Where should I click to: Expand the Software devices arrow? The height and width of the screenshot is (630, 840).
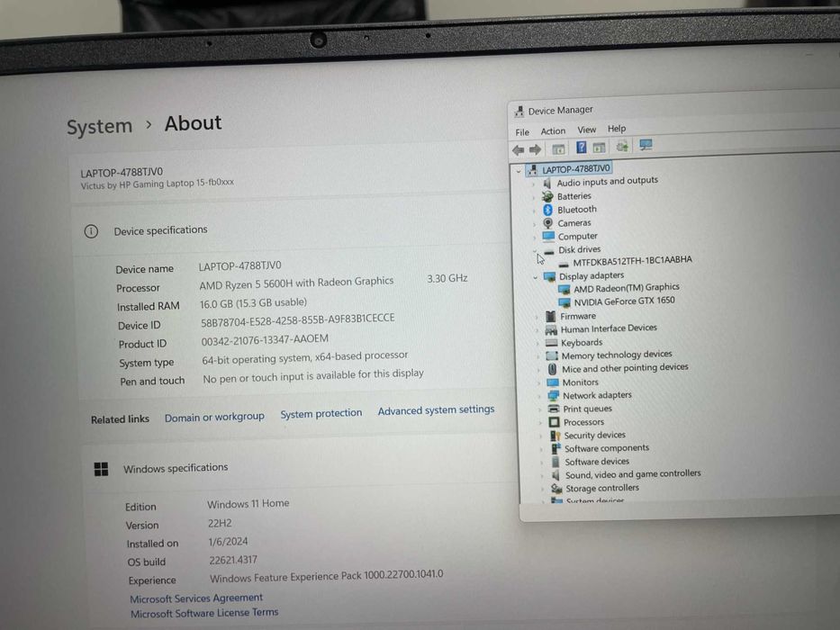[541, 463]
